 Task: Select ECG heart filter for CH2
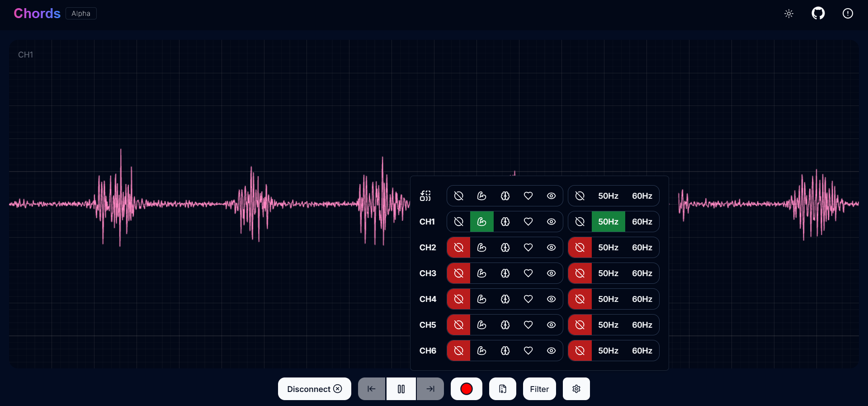click(528, 248)
